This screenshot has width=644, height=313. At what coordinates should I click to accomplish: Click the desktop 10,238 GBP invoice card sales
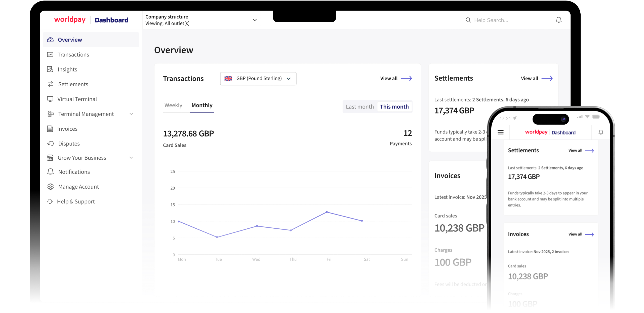(459, 228)
